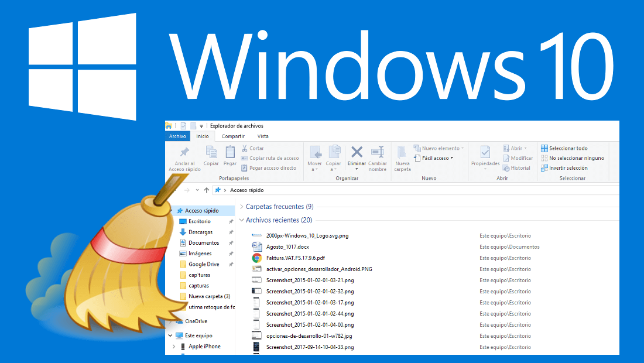Open Nueva carpeta (3) in sidebar
Image resolution: width=644 pixels, height=363 pixels.
(x=210, y=296)
